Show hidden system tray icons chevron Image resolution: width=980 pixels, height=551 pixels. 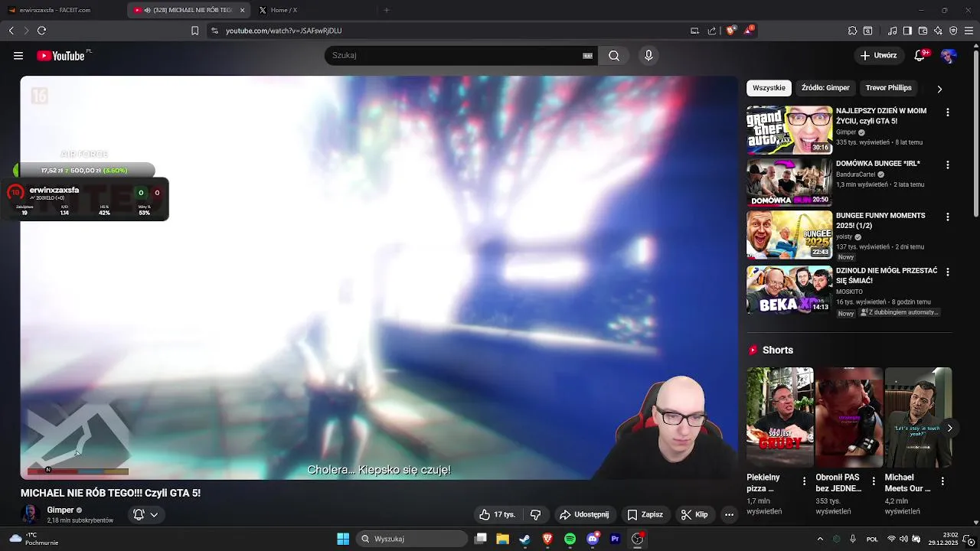click(820, 539)
